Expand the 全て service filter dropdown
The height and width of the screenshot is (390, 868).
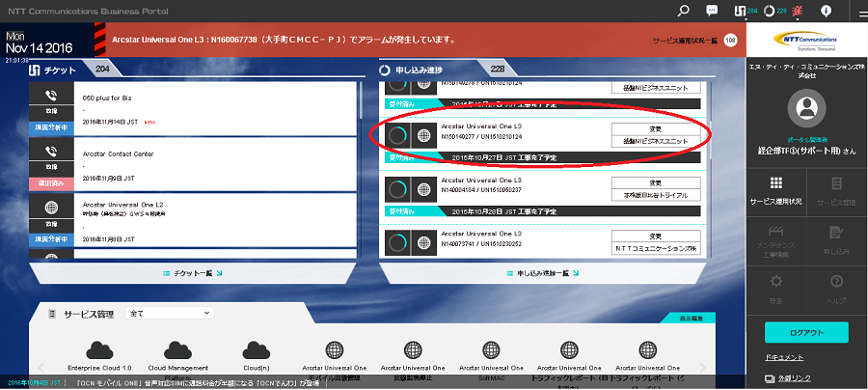152,314
